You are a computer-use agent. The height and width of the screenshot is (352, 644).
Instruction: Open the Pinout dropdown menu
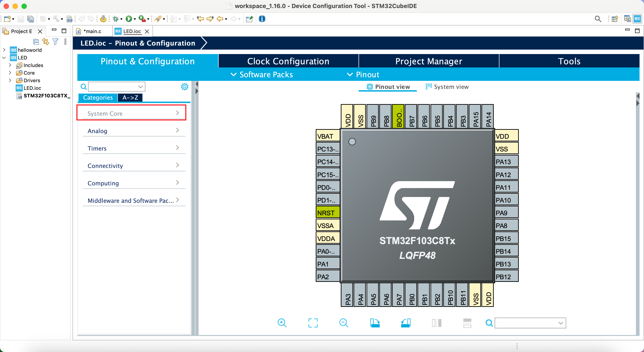coord(363,74)
